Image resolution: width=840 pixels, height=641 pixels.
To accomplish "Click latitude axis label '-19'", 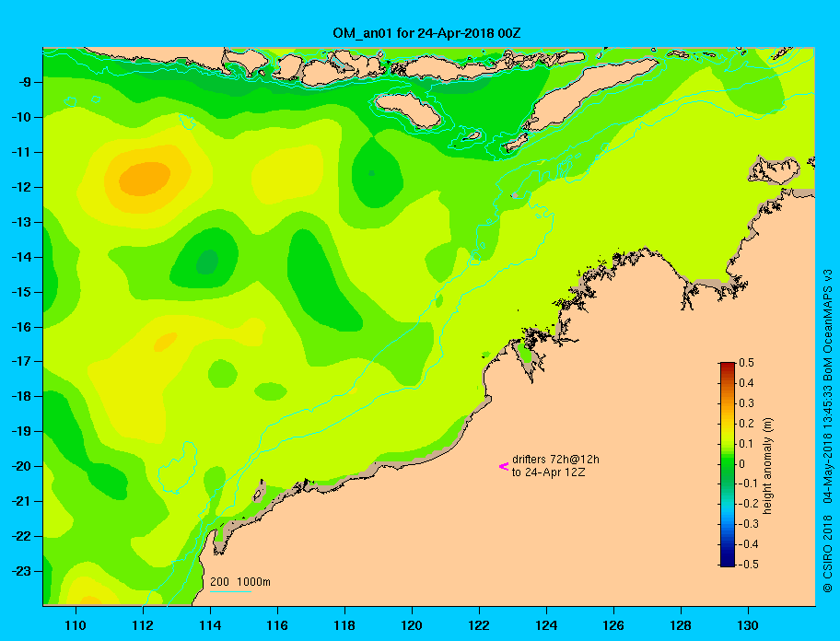I will [20, 432].
